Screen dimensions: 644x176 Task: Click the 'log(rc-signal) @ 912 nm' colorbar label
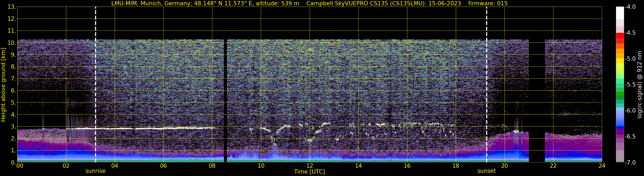click(x=640, y=85)
